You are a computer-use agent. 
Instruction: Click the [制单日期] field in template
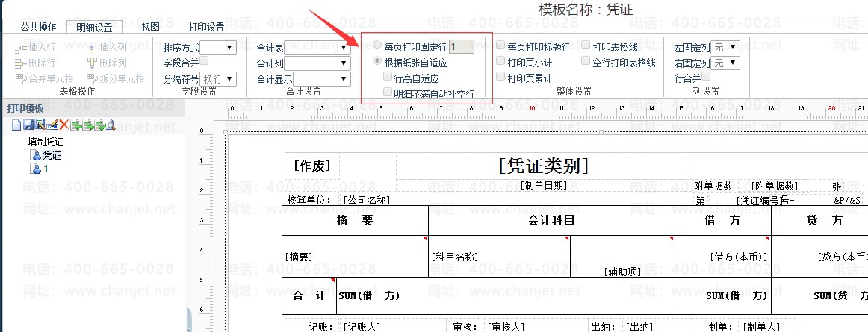click(x=544, y=185)
